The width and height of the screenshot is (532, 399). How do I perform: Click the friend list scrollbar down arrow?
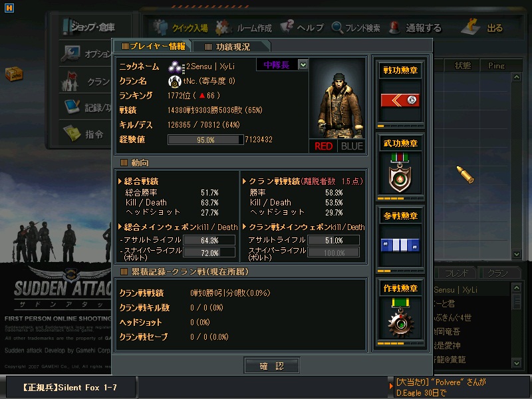click(x=517, y=363)
